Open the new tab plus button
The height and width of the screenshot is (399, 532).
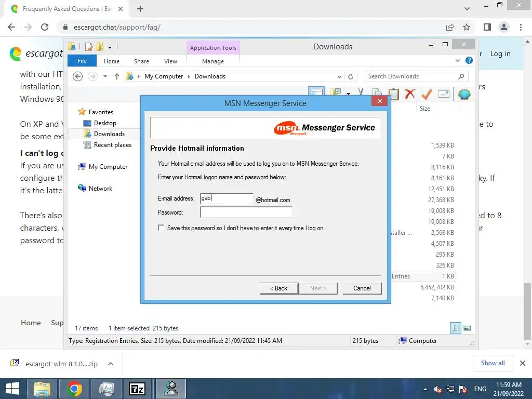click(140, 9)
